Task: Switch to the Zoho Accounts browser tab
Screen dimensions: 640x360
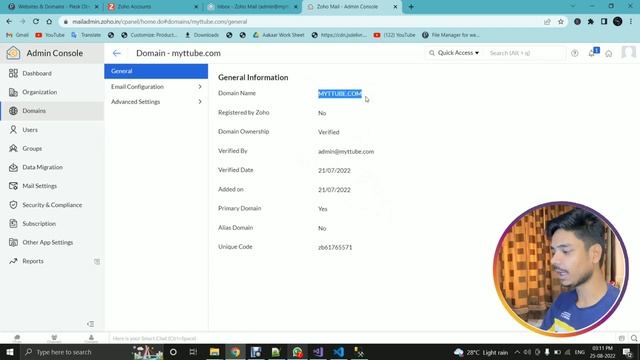Action: [x=153, y=7]
